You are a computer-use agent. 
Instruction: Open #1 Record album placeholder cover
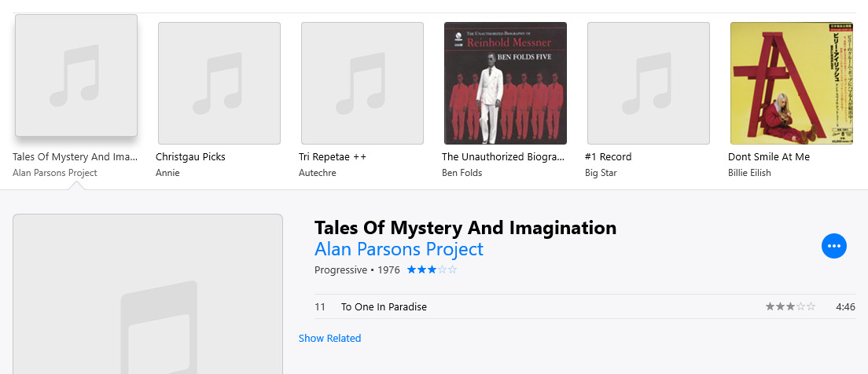pyautogui.click(x=649, y=83)
